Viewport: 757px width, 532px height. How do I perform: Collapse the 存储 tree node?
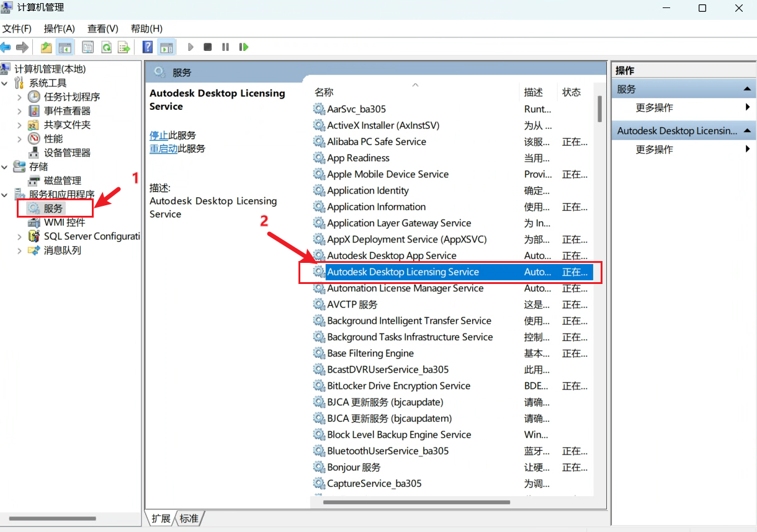[x=6, y=167]
